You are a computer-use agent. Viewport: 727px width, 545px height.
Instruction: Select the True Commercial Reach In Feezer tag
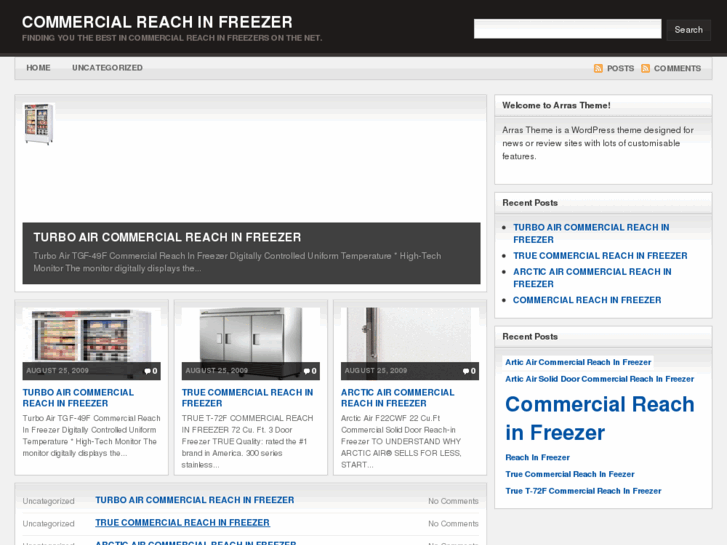tap(570, 474)
